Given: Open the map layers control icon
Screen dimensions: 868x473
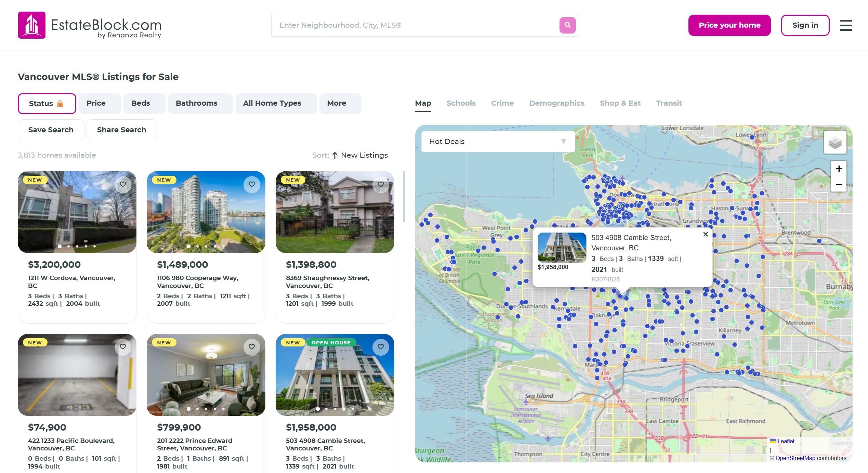Looking at the screenshot, I should (x=835, y=143).
